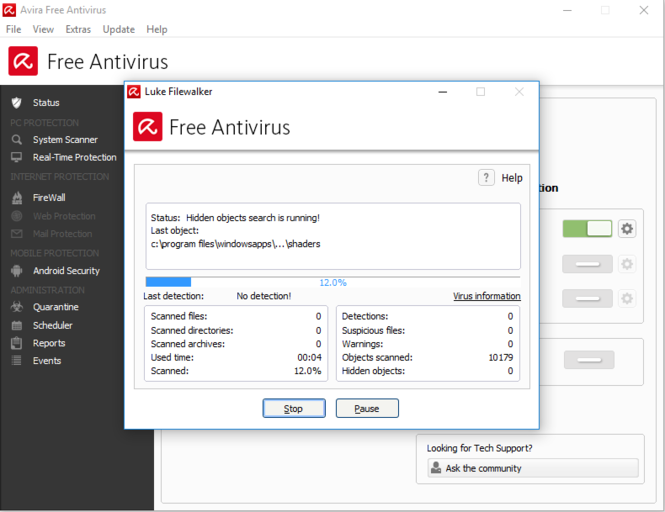
Task: Click the scan progress bar at 12.0%
Action: click(333, 282)
